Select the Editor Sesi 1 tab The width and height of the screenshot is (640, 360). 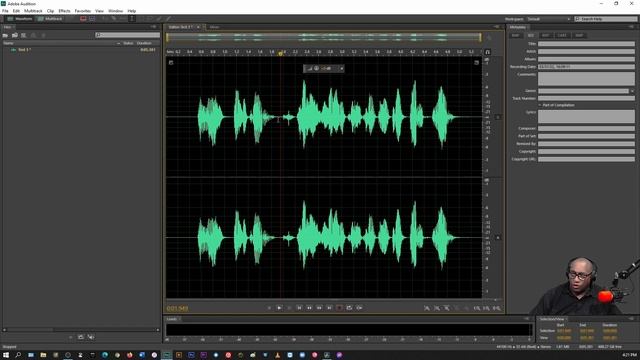tap(182, 27)
